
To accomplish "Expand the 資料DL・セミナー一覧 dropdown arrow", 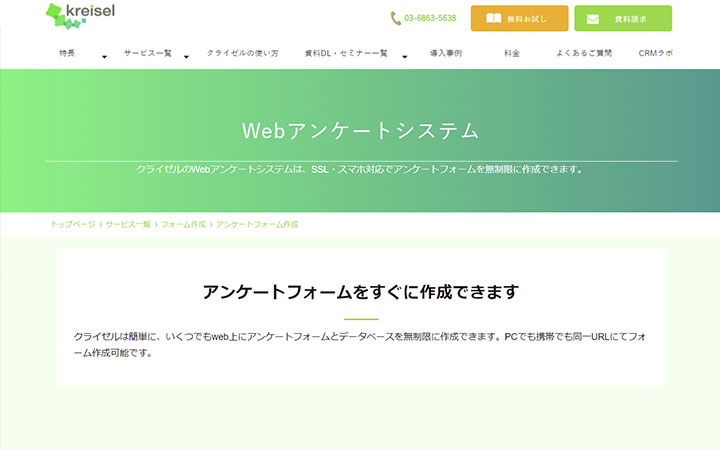I will (x=404, y=57).
